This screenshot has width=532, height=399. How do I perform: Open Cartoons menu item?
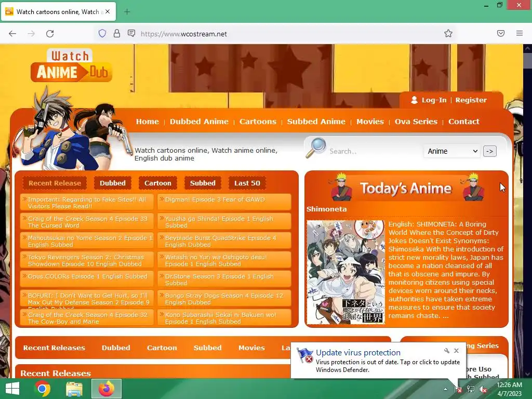(x=258, y=122)
